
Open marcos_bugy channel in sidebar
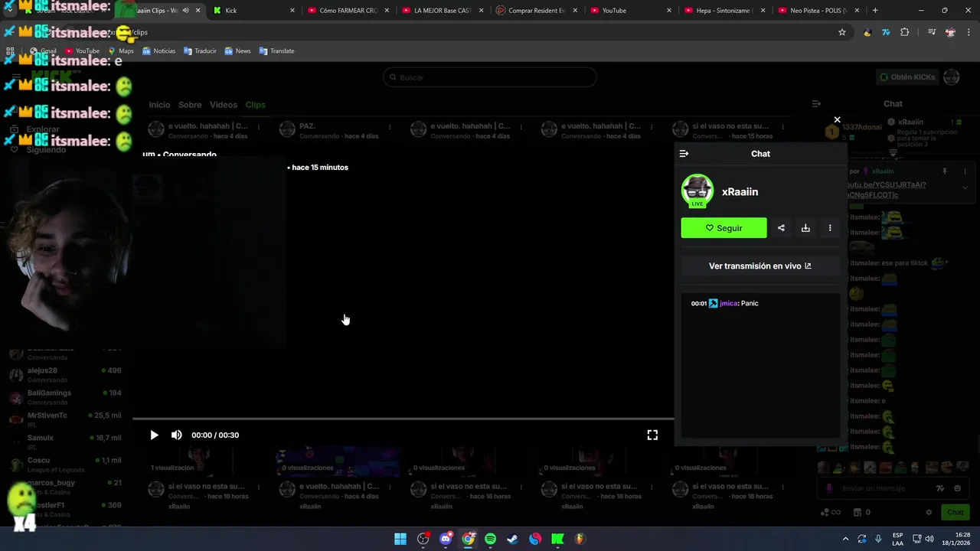point(65,486)
